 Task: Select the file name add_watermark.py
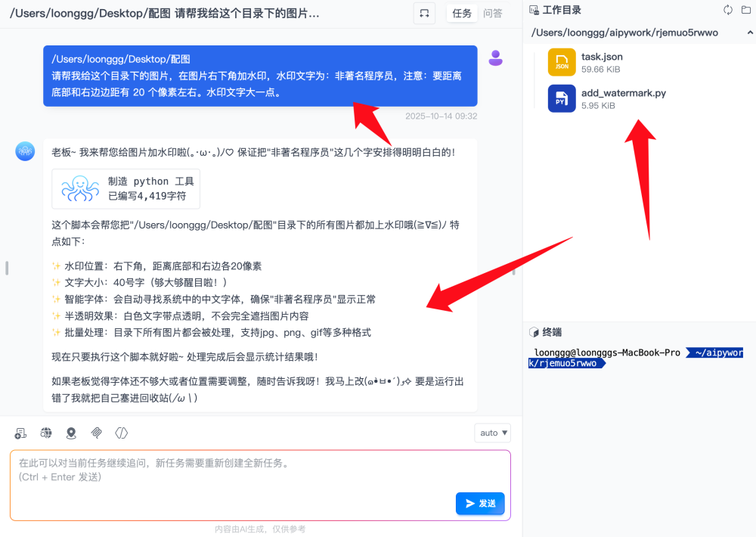coord(624,92)
